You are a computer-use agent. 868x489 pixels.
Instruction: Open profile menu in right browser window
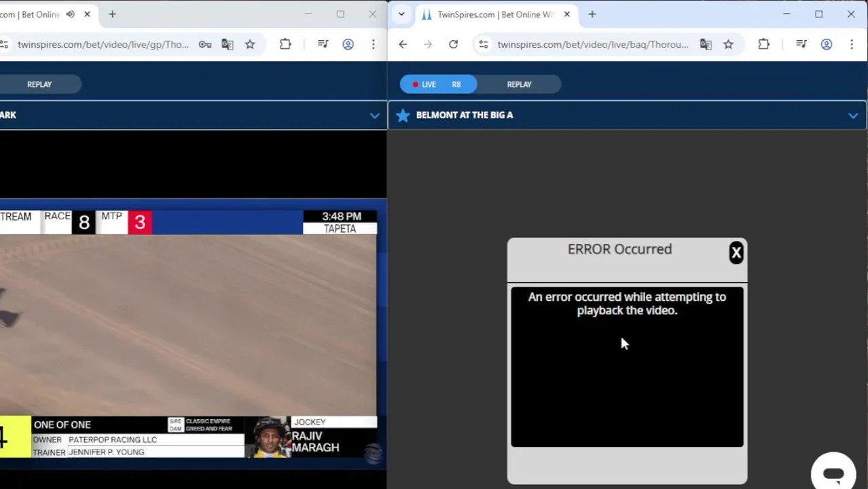827,44
